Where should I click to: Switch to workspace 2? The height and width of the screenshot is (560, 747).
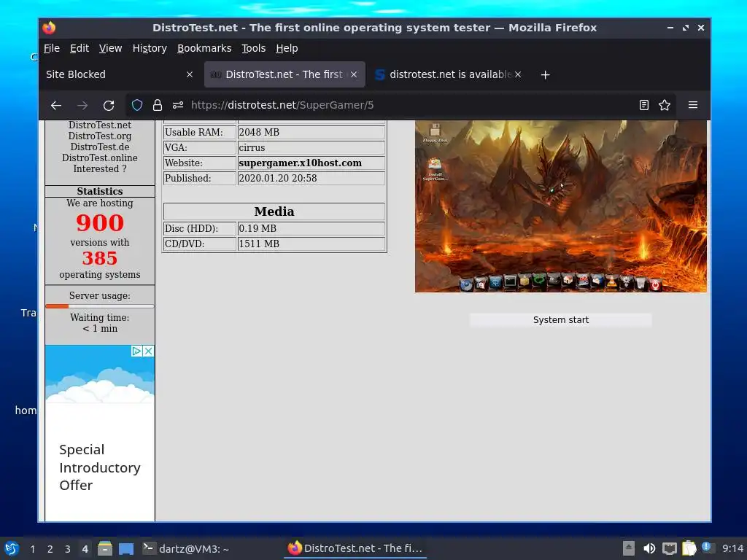pyautogui.click(x=50, y=549)
